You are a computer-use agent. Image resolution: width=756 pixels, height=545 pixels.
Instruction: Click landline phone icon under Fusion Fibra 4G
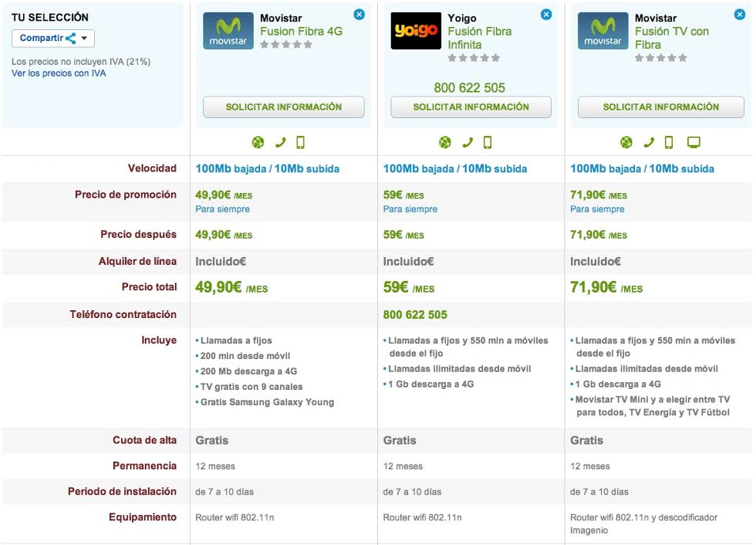[281, 142]
